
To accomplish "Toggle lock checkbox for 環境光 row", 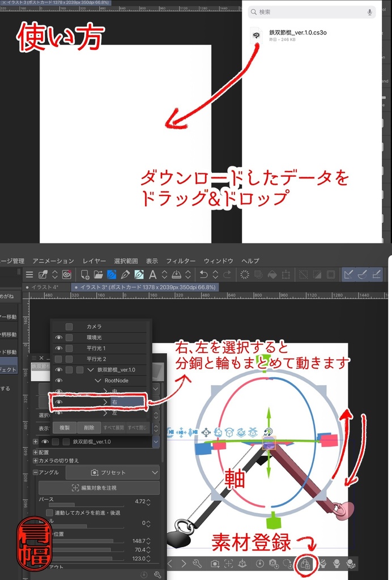I will pos(69,338).
